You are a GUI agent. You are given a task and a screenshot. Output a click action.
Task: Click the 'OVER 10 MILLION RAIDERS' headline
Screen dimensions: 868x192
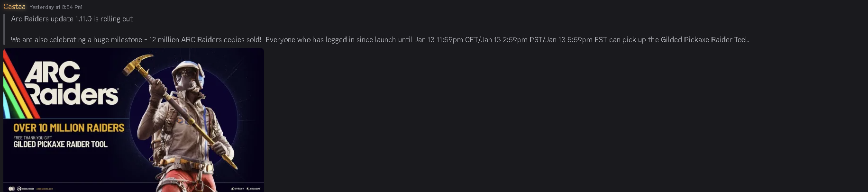(69, 128)
